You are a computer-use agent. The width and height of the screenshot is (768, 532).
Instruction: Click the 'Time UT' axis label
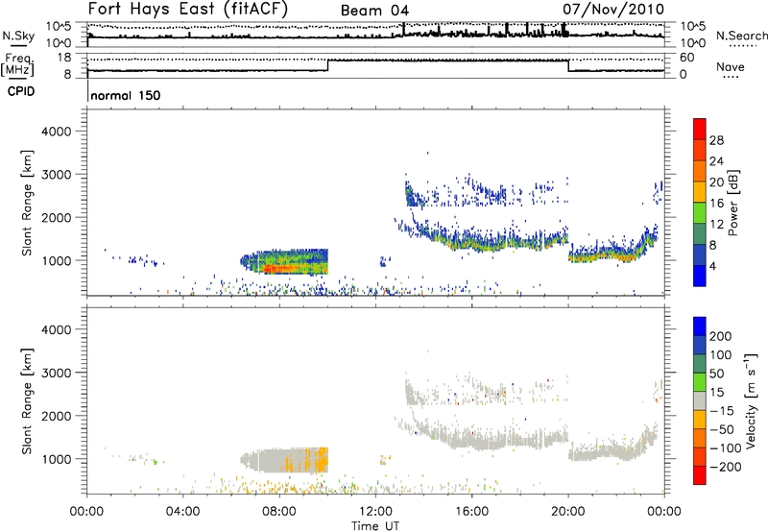375,526
